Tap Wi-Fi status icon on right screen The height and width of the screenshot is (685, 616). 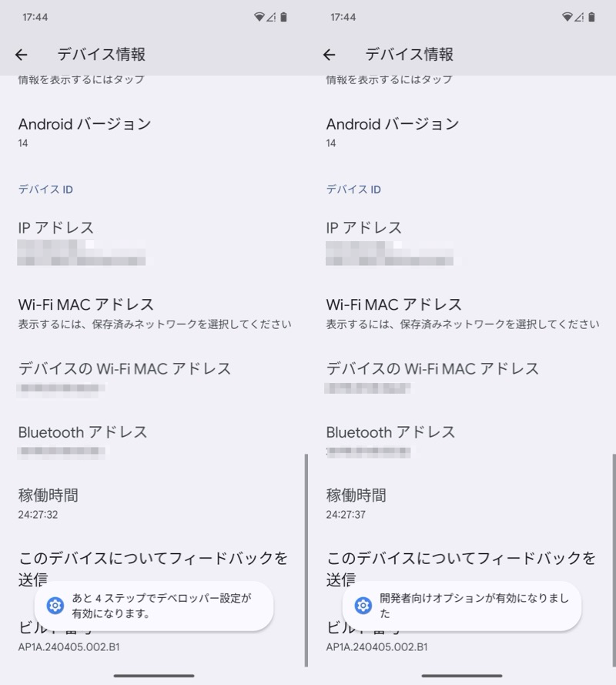pyautogui.click(x=567, y=17)
